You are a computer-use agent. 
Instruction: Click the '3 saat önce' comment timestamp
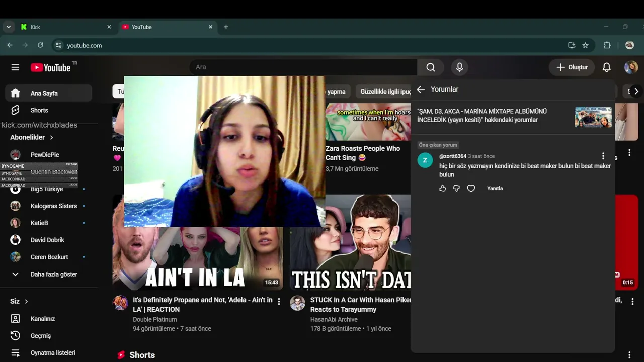[481, 156]
